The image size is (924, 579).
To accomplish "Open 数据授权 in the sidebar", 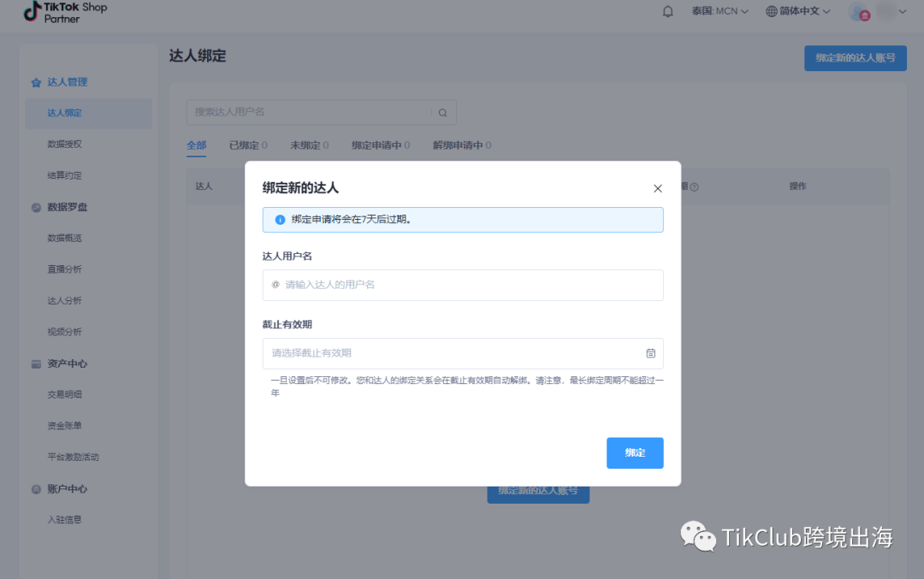I will (x=65, y=145).
